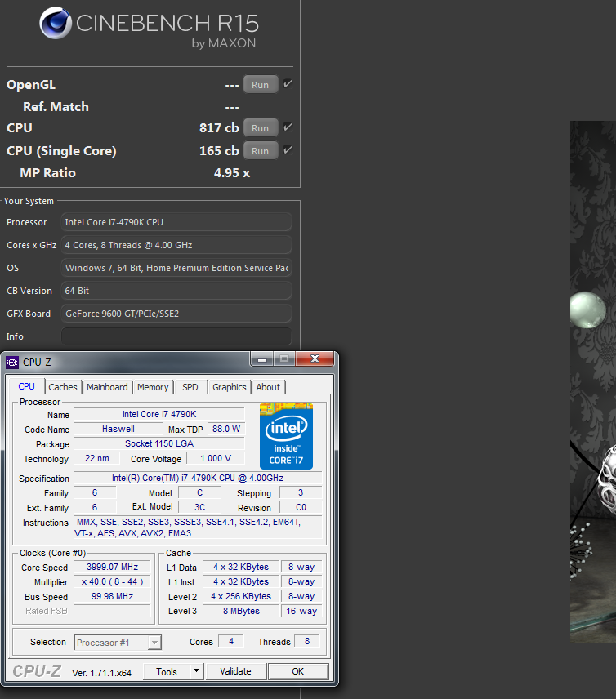Click the 'x 40.0 ( 8 - 44 )' multiplier value
The height and width of the screenshot is (699, 616).
pyautogui.click(x=113, y=581)
